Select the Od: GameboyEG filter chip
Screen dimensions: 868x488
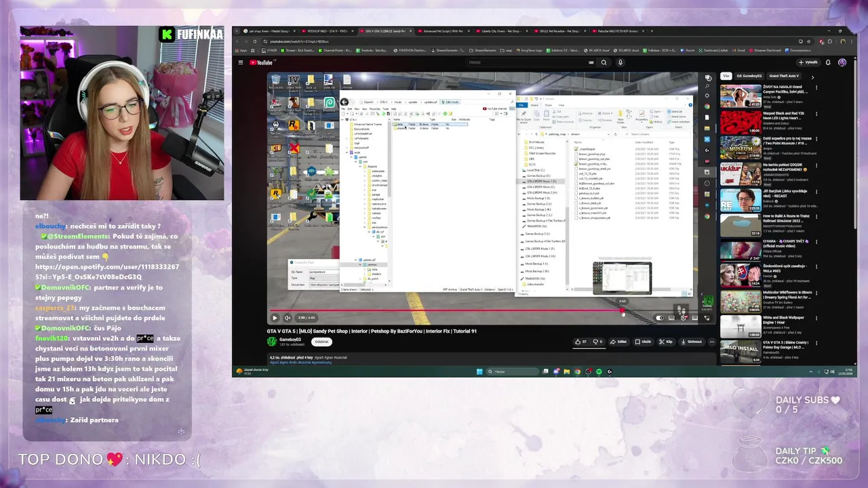tap(749, 76)
